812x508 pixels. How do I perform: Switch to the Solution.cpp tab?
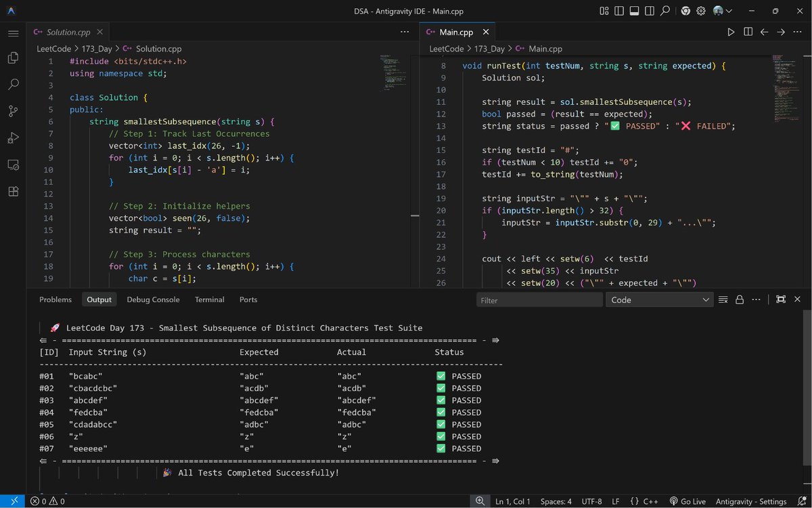click(x=68, y=32)
